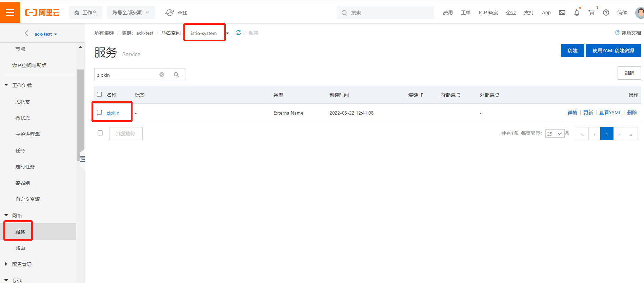This screenshot has width=644, height=283.
Task: Open the user avatar menu
Action: (x=640, y=13)
